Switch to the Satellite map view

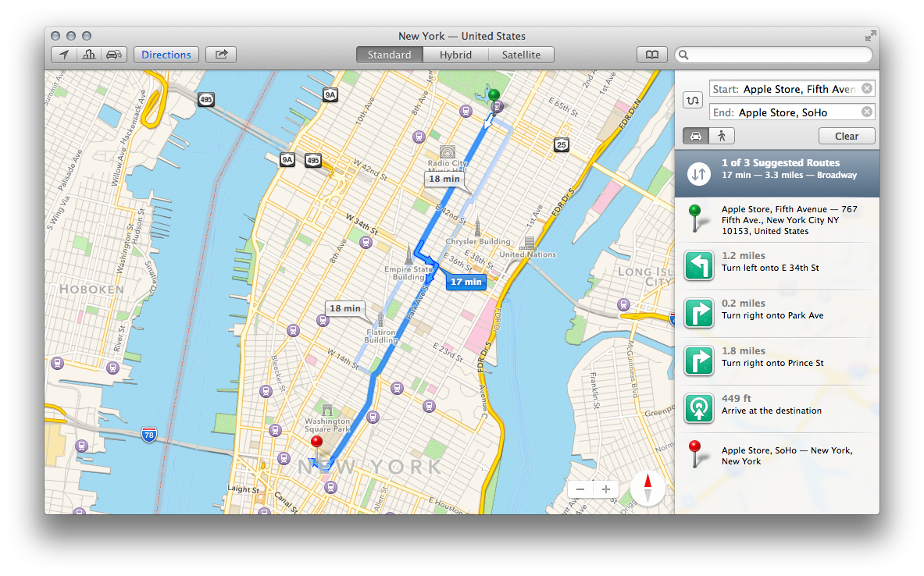point(521,55)
